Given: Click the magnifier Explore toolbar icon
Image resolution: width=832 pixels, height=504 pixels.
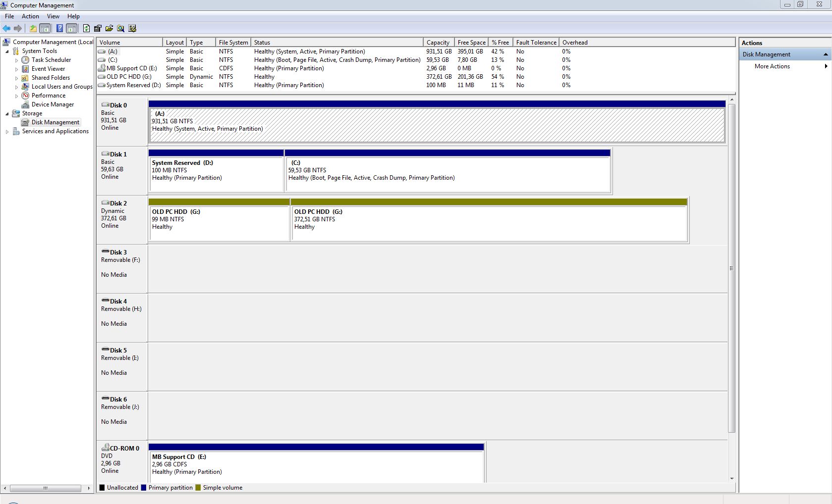Looking at the screenshot, I should [120, 28].
